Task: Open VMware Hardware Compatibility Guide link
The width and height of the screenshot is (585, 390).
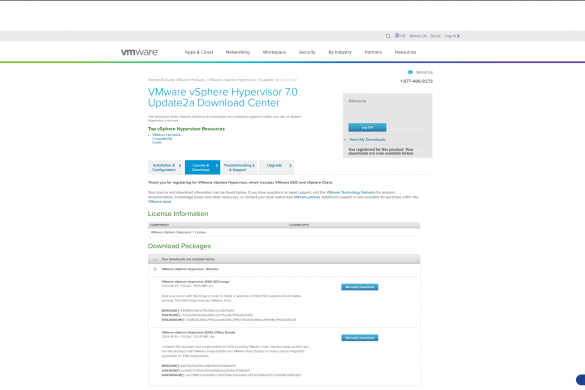Action: coord(166,138)
